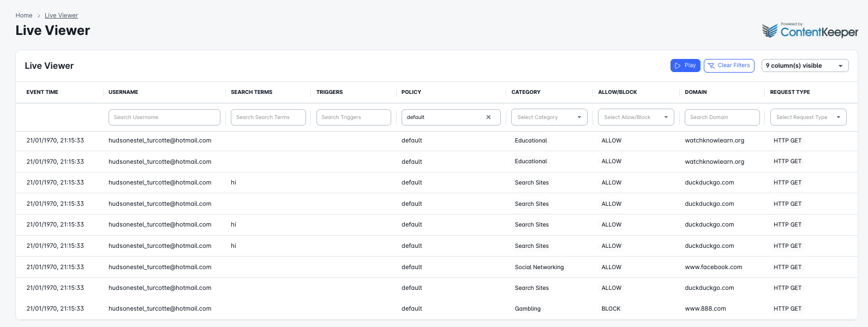The width and height of the screenshot is (868, 327).
Task: Click the ALLOW status in the www.facebook.com row
Action: [x=612, y=267]
